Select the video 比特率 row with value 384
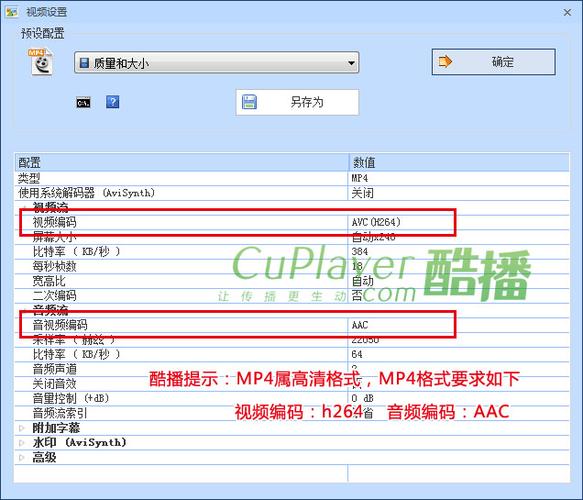 [292, 252]
